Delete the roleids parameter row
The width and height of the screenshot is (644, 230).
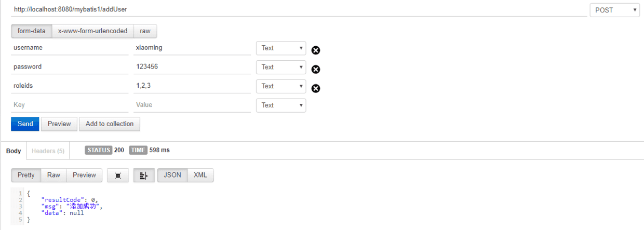click(316, 88)
